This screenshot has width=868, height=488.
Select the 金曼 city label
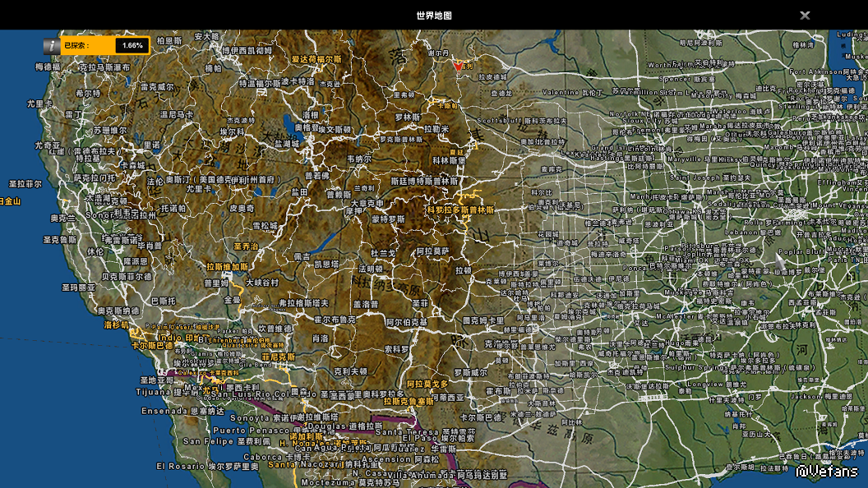click(x=232, y=300)
